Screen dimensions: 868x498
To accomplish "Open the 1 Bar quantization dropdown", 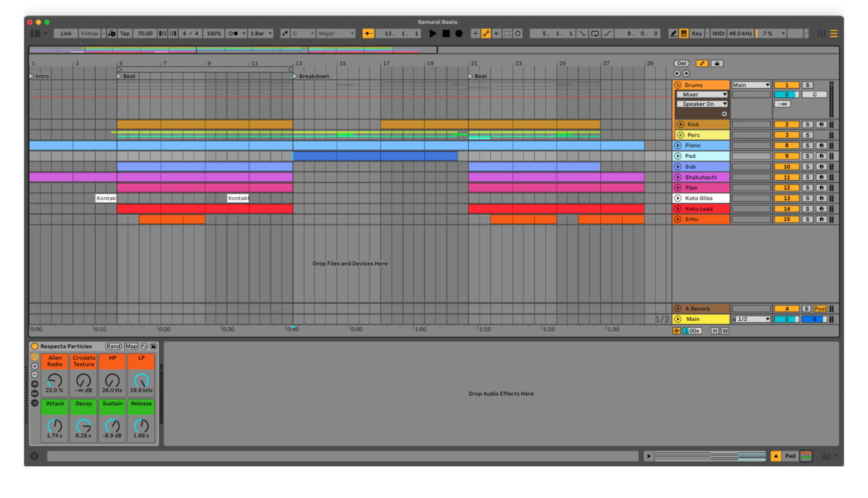I will click(x=261, y=33).
